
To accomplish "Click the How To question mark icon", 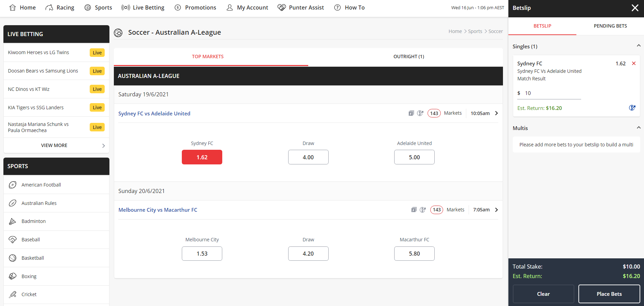I will tap(337, 7).
